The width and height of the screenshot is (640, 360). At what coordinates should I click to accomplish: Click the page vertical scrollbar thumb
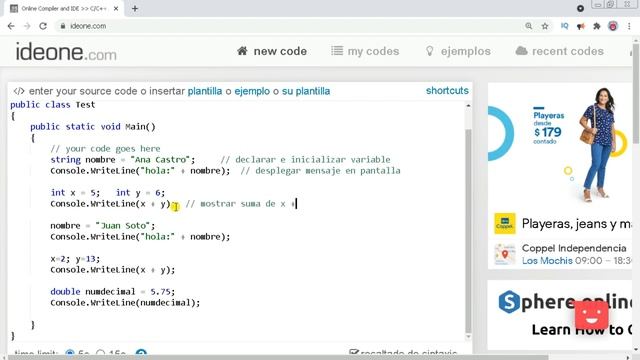(636, 93)
